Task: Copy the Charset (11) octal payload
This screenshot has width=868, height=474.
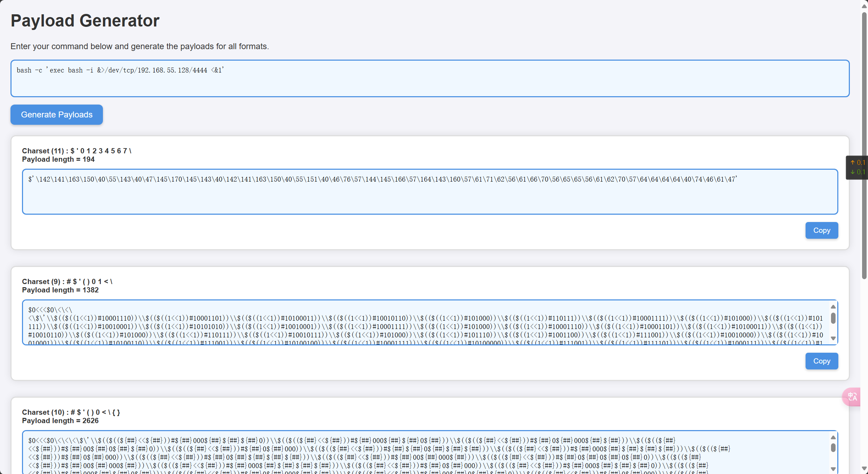Action: [x=821, y=230]
